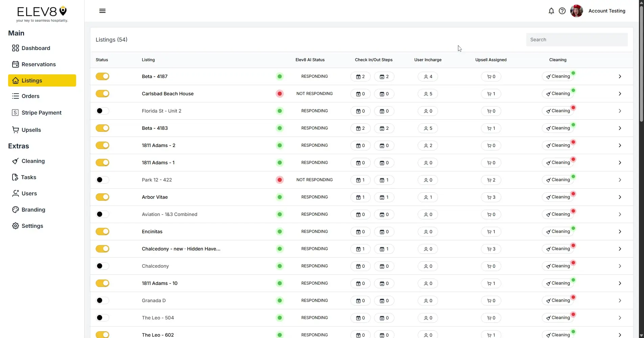Click the check-in calendar icon for Beta - 4187
The height and width of the screenshot is (338, 644).
pyautogui.click(x=360, y=76)
